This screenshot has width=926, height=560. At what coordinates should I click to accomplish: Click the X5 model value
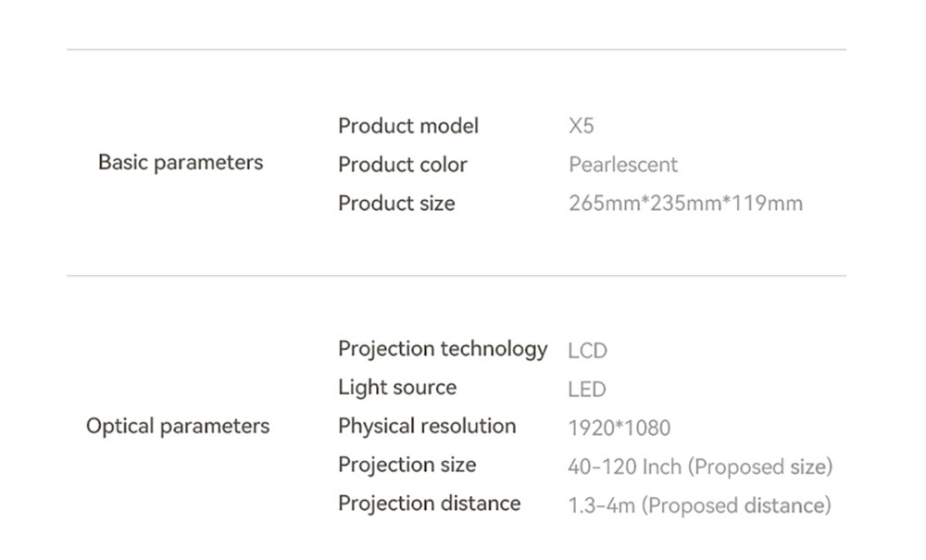(x=582, y=126)
